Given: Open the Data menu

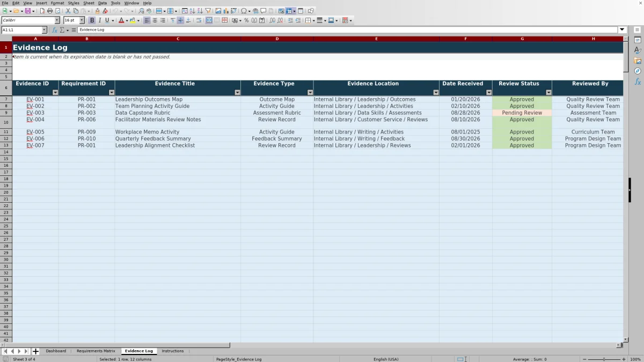Looking at the screenshot, I should pos(102,3).
